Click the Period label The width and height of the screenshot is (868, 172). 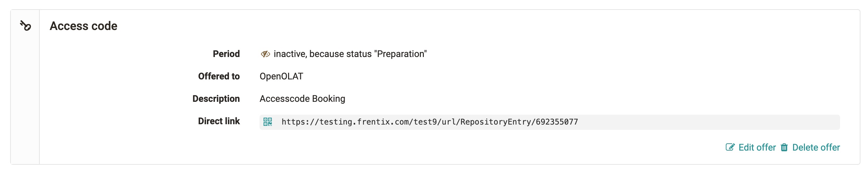click(226, 54)
